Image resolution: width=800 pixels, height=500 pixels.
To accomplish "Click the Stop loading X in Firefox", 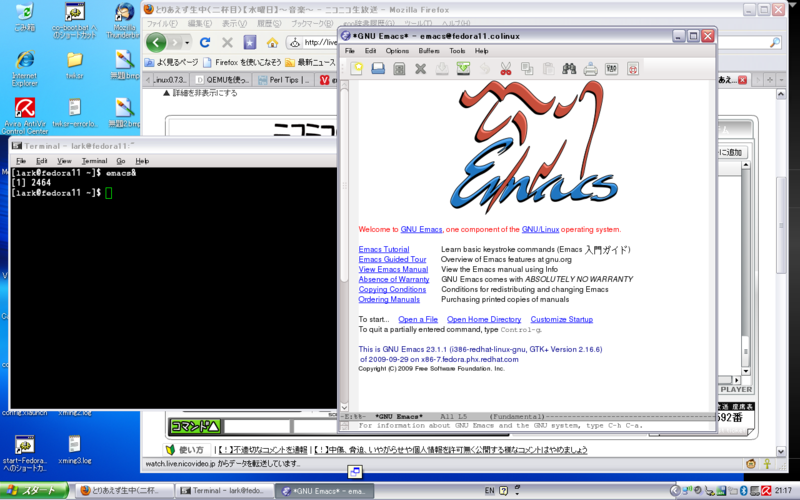I will click(228, 42).
